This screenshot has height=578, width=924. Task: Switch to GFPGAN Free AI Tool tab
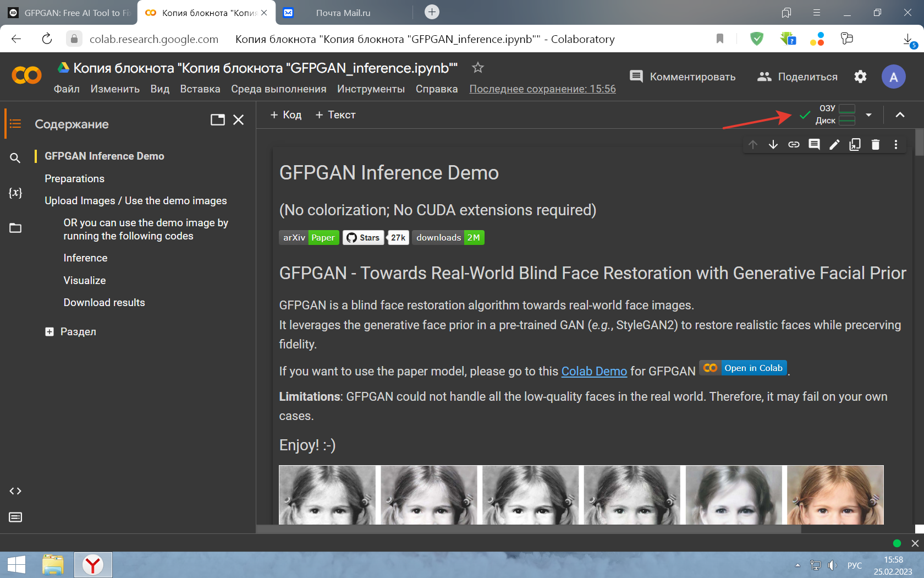click(69, 13)
